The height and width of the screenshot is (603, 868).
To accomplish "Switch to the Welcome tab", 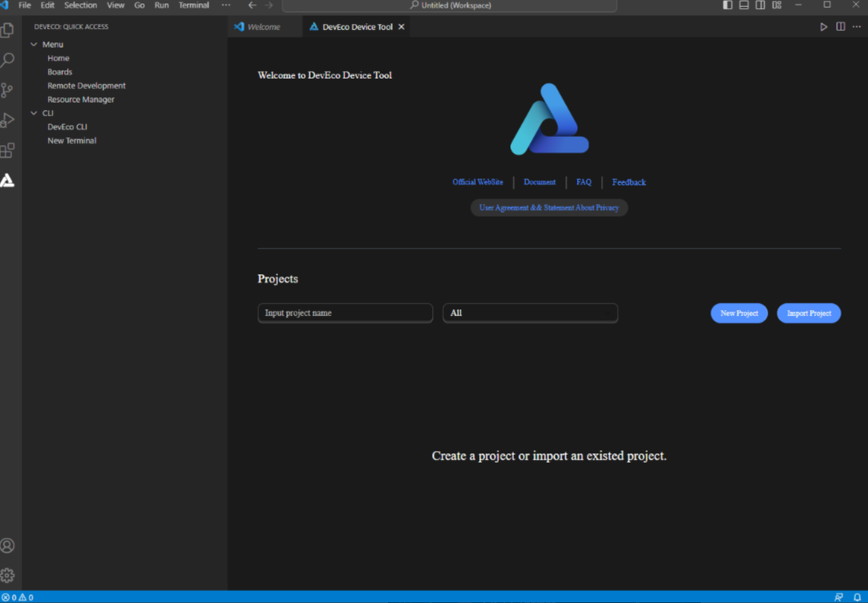I will tap(263, 25).
